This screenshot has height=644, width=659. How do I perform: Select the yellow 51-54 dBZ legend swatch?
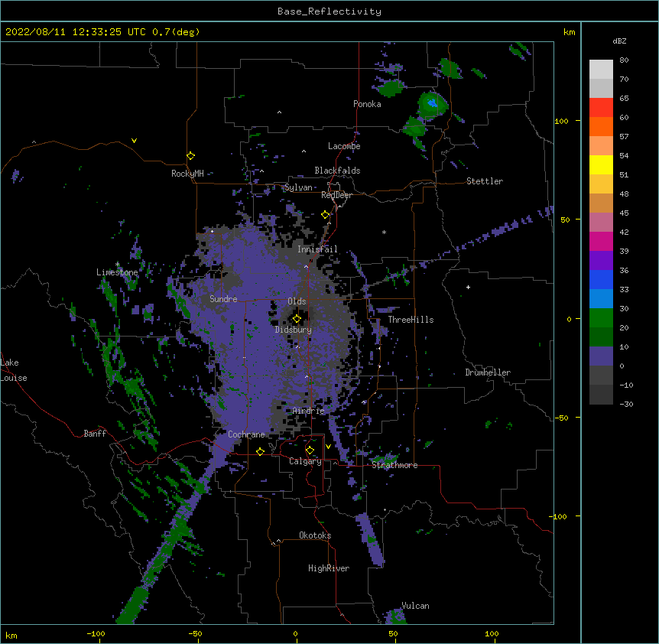coord(601,164)
